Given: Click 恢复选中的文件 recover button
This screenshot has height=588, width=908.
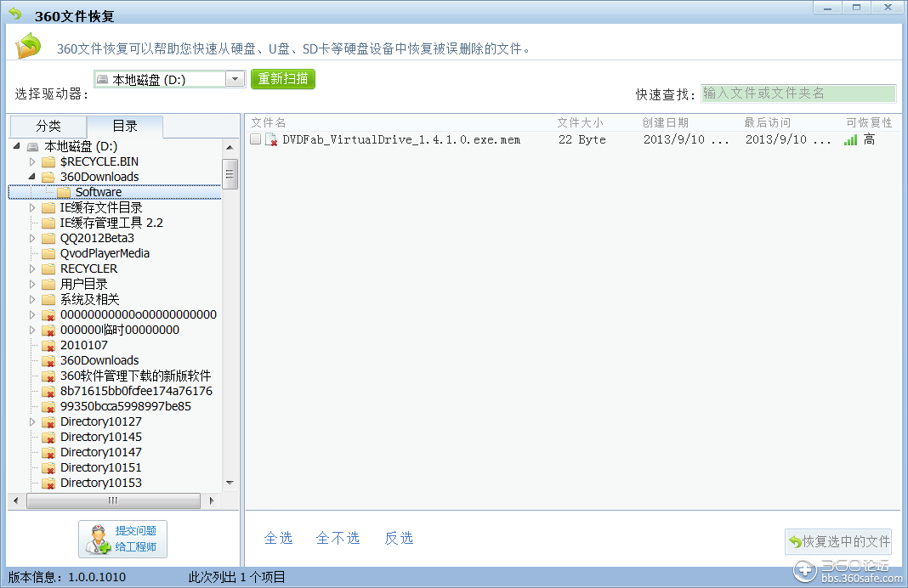Looking at the screenshot, I should click(x=838, y=542).
